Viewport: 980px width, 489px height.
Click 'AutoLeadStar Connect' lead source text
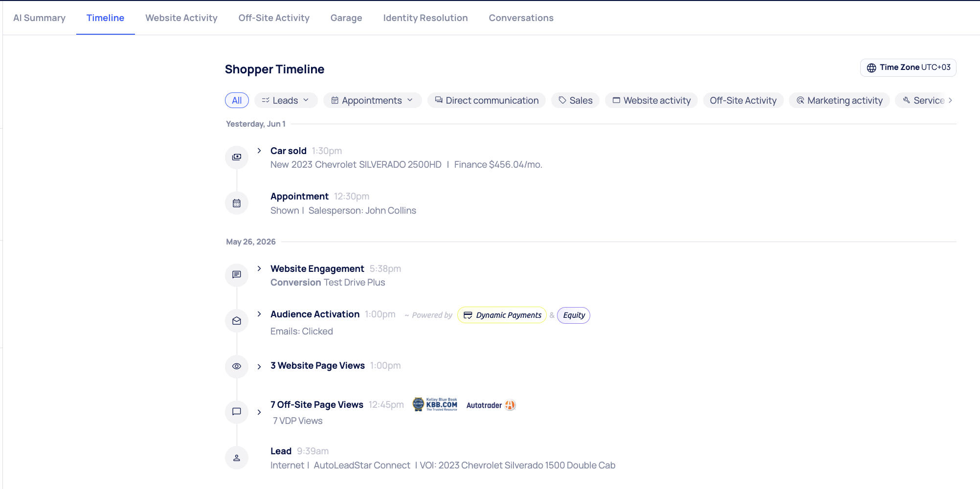(x=362, y=465)
